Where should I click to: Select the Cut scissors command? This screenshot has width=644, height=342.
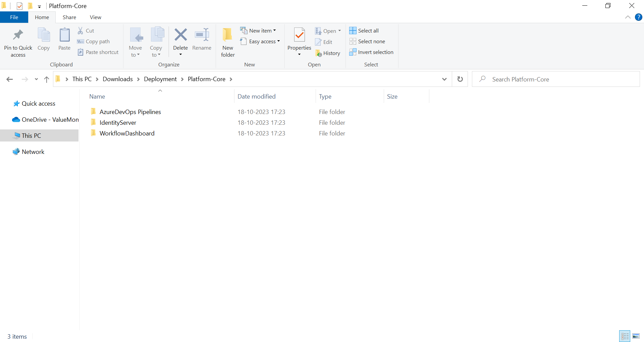point(86,31)
